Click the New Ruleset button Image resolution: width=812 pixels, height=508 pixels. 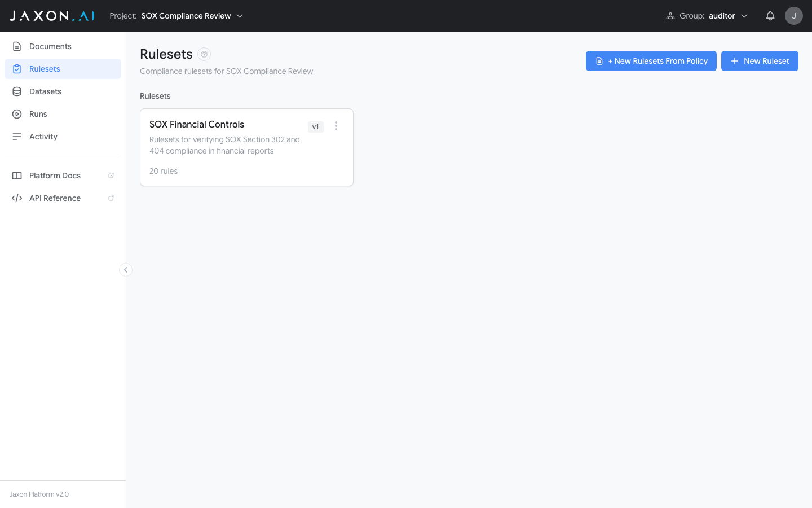(760, 60)
